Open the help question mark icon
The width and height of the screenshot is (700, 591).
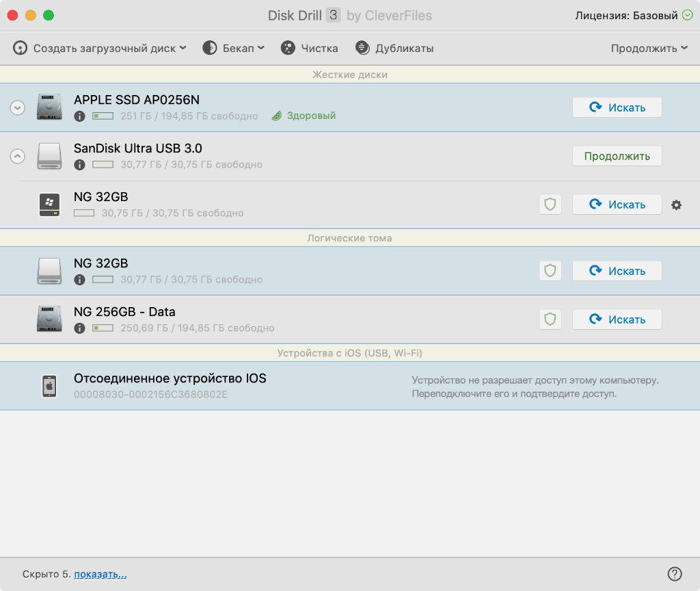pos(675,574)
